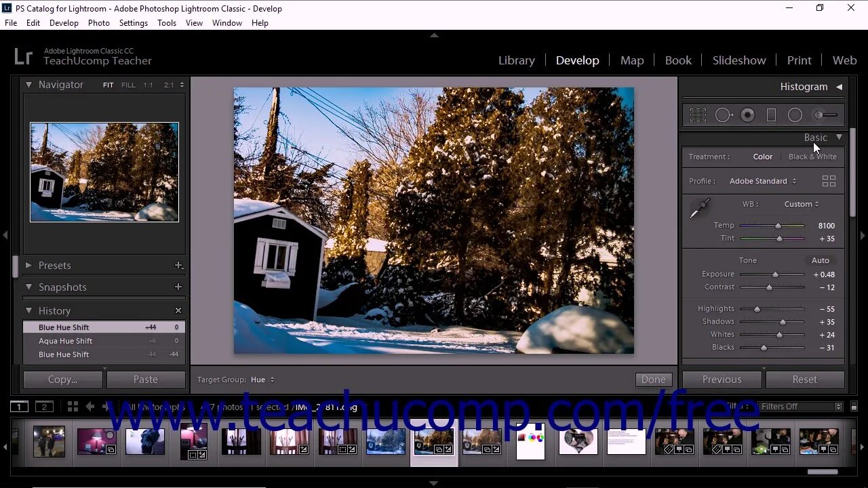Open the grid view icon in filmstrip bar
The image size is (868, 488).
(x=73, y=407)
